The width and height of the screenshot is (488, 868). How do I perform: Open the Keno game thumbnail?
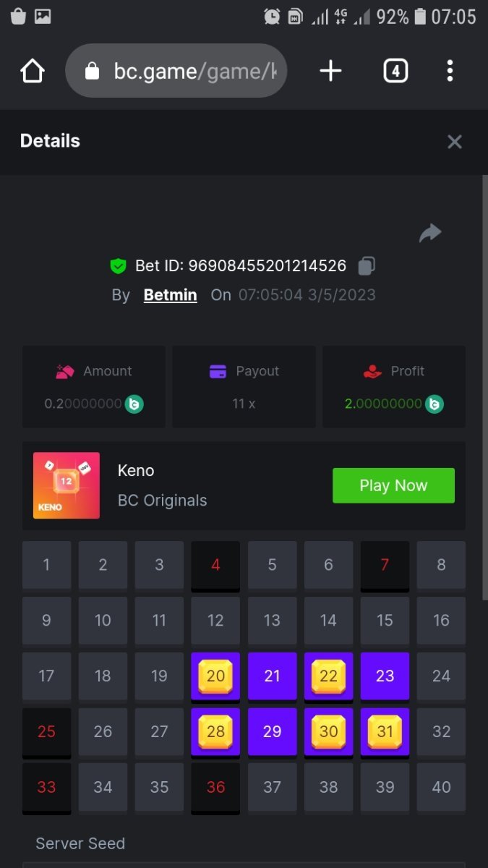(67, 485)
